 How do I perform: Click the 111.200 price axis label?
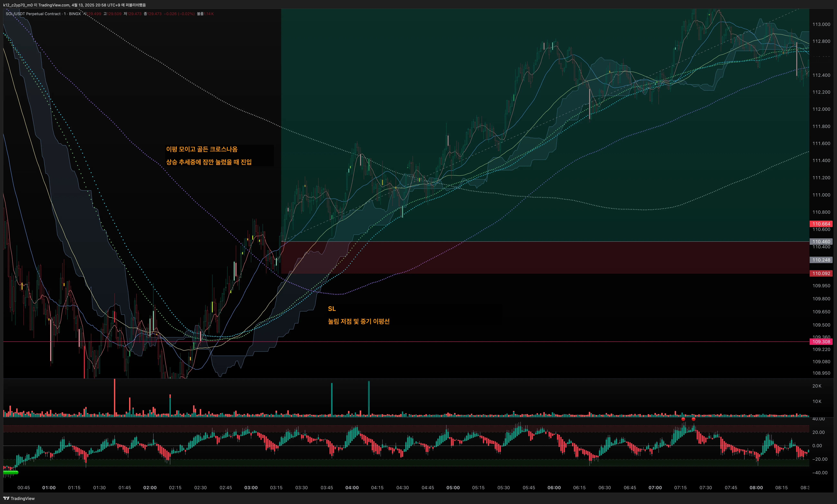(821, 178)
